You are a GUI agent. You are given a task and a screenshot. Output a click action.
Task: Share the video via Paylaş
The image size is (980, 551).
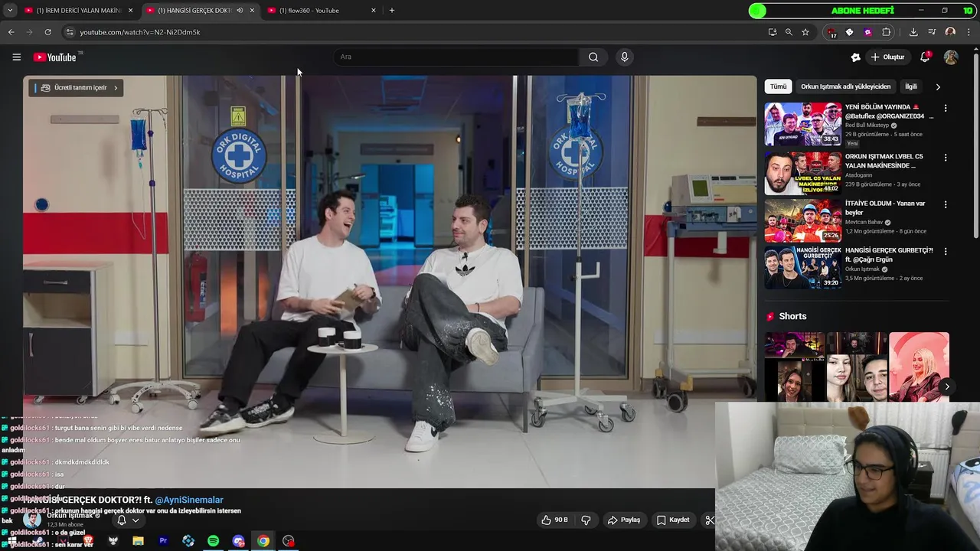[624, 520]
